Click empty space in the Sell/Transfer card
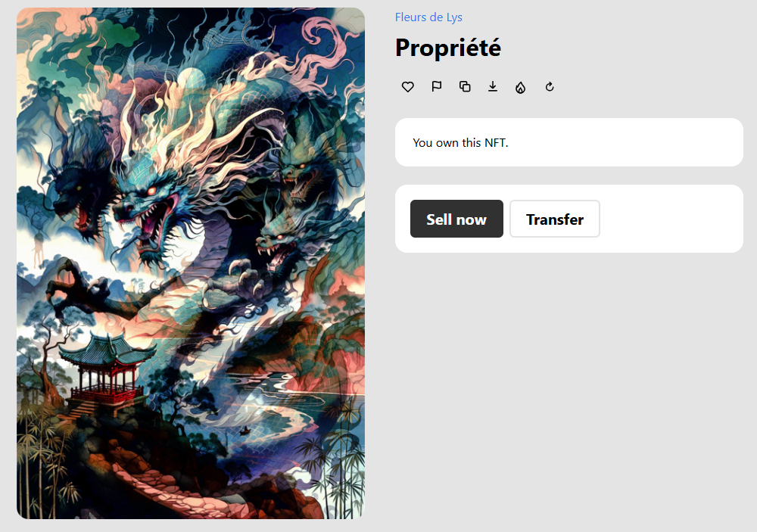Image resolution: width=757 pixels, height=532 pixels. (671, 219)
